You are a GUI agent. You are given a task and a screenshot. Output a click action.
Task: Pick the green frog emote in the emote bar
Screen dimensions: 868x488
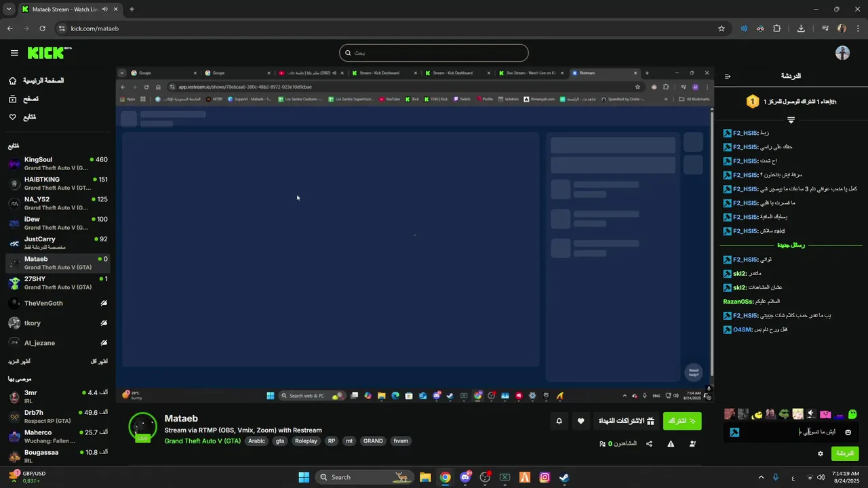coord(784,414)
